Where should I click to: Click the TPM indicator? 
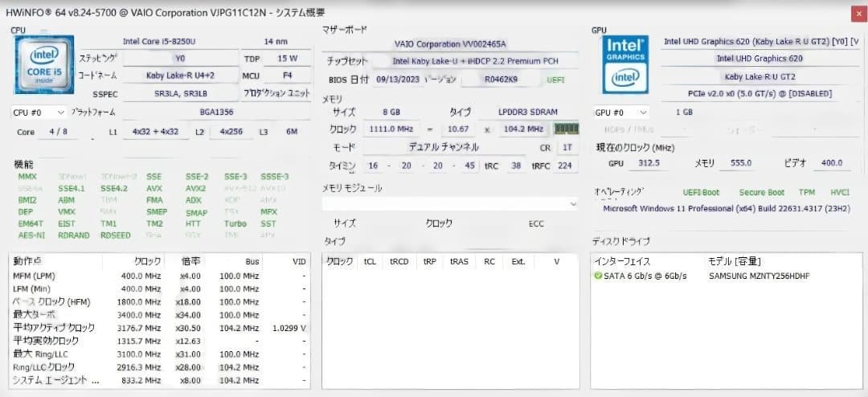(807, 193)
